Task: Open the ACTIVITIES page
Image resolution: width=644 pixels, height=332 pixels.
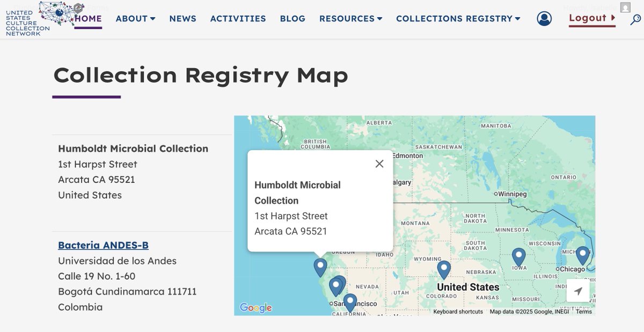Action: pyautogui.click(x=238, y=19)
